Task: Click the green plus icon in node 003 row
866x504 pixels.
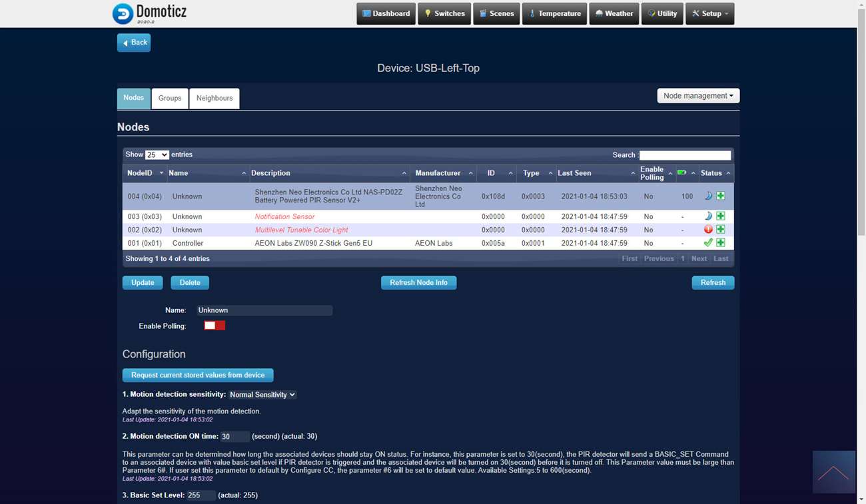Action: pos(720,216)
